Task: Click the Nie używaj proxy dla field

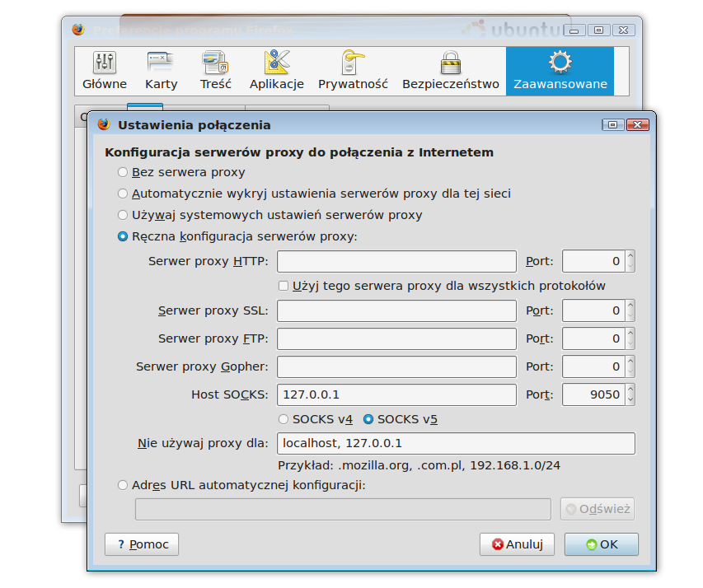Action: coord(456,444)
